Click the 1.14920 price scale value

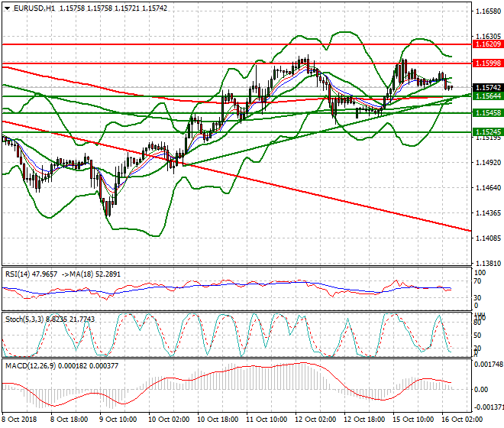tap(488, 163)
